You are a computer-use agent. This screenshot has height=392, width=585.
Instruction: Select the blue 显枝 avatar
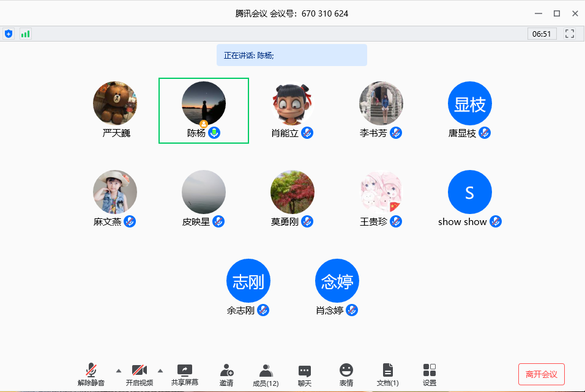click(470, 103)
